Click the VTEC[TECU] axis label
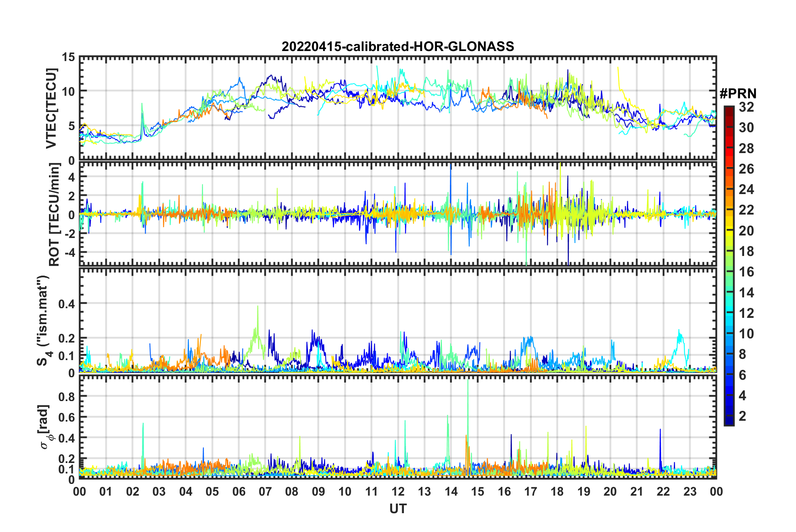The image size is (796, 532). coord(51,109)
